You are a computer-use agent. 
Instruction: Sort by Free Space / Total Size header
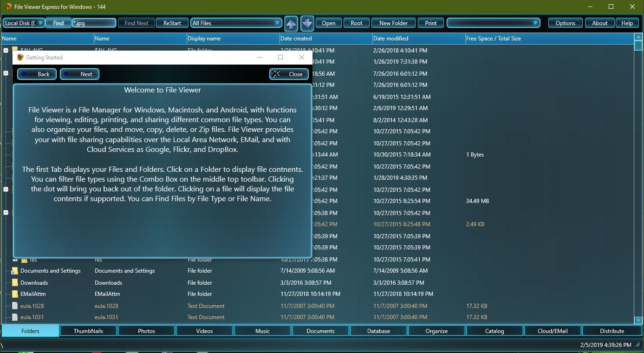[x=549, y=39]
